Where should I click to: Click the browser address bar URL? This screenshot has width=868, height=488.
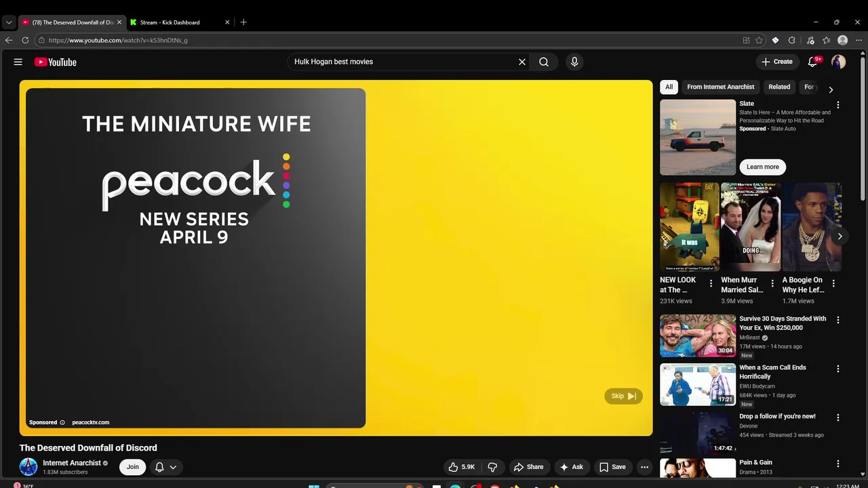click(x=118, y=40)
